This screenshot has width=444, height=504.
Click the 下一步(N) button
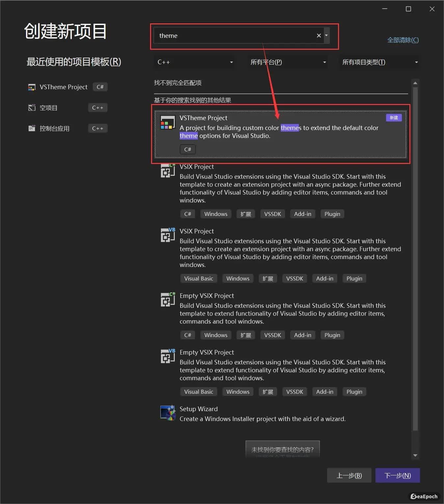pos(398,475)
